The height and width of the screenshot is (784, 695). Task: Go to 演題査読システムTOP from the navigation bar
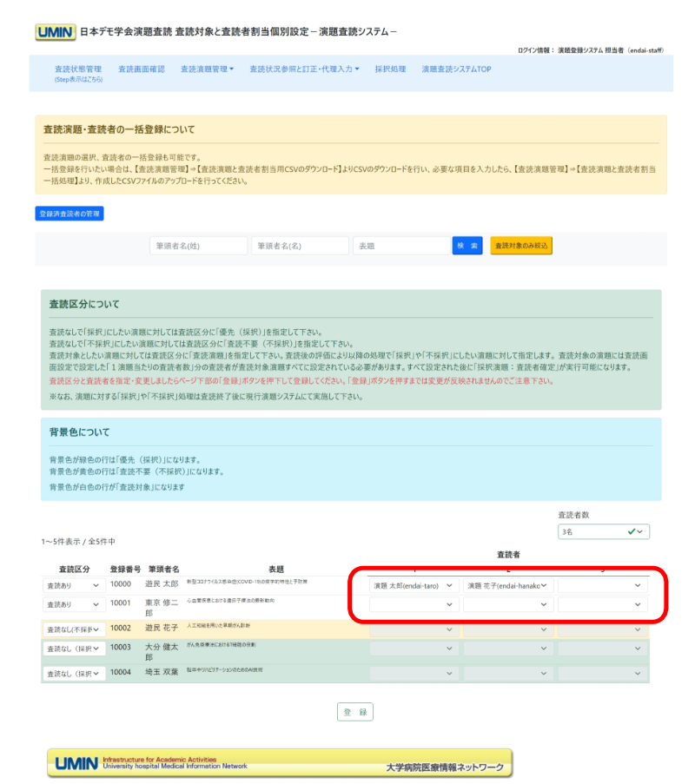(455, 68)
